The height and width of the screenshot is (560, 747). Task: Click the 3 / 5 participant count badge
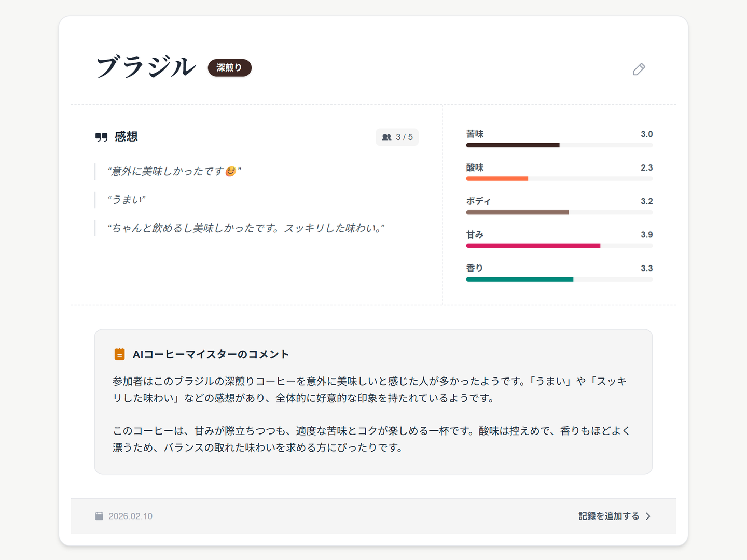click(397, 137)
